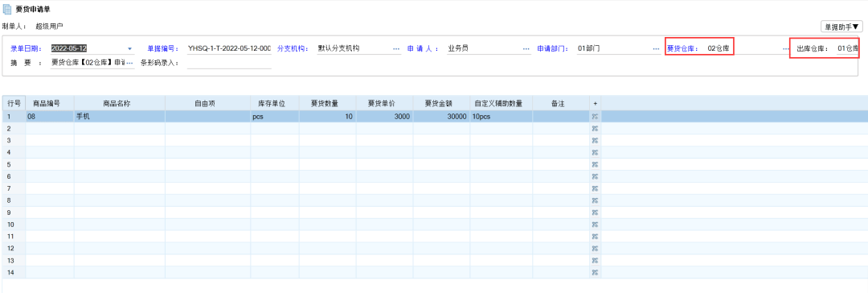
Task: Click the delete icon on row 2
Action: [x=595, y=128]
